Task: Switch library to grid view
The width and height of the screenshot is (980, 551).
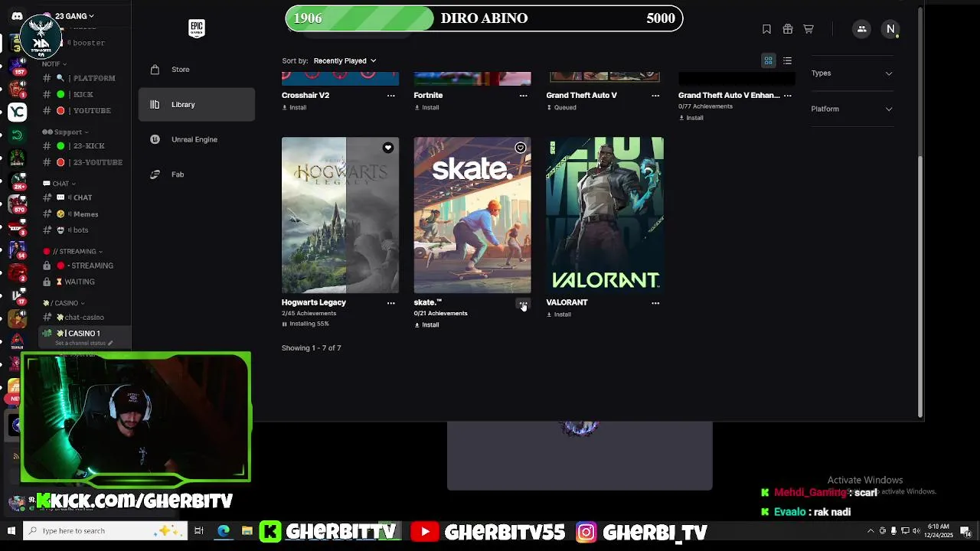Action: click(769, 60)
